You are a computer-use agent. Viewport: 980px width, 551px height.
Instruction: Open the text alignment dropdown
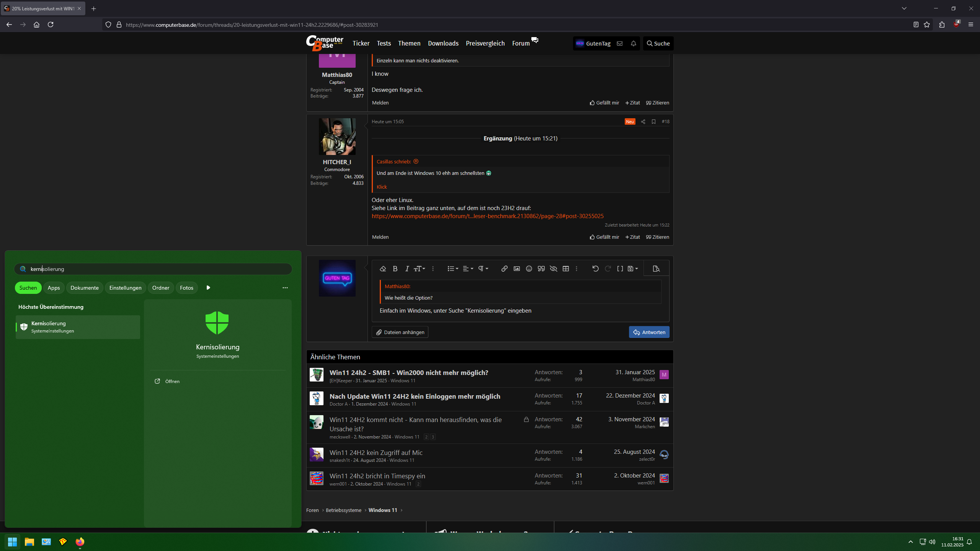[x=467, y=269]
